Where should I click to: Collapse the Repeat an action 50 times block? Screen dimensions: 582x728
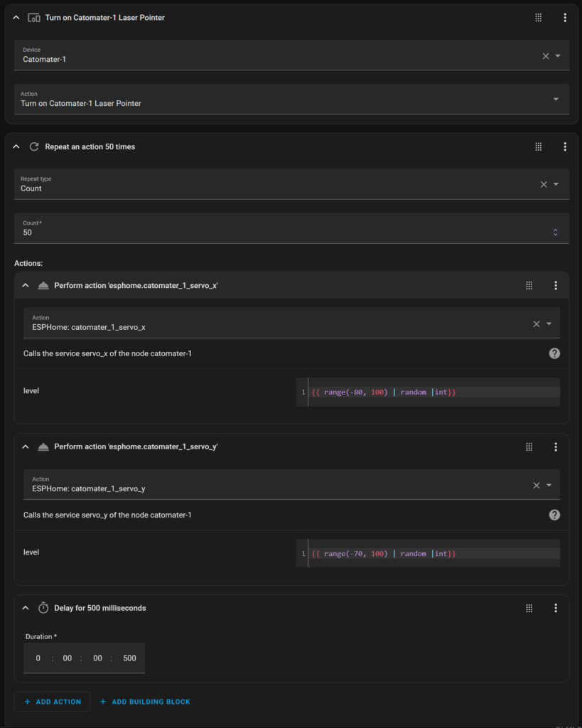coord(16,146)
